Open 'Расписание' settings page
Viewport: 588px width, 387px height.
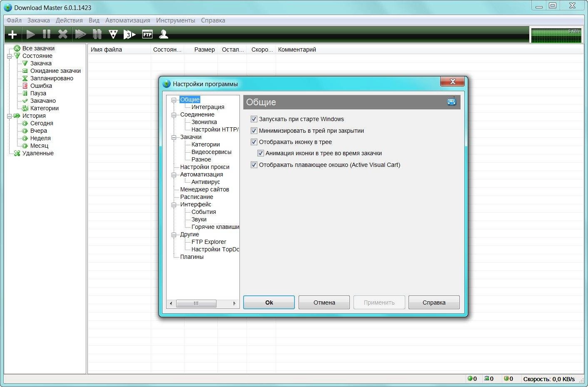197,197
